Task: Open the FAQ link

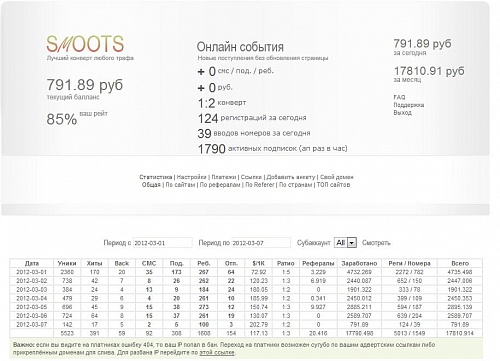Action: (x=399, y=97)
